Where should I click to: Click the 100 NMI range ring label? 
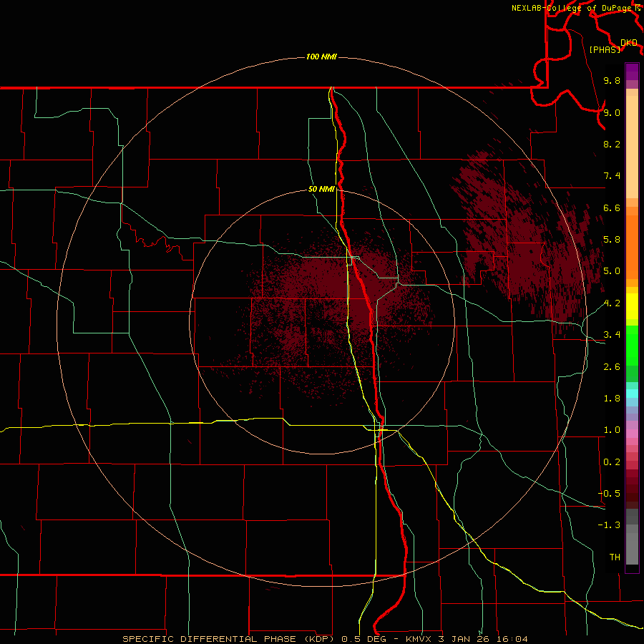321,57
